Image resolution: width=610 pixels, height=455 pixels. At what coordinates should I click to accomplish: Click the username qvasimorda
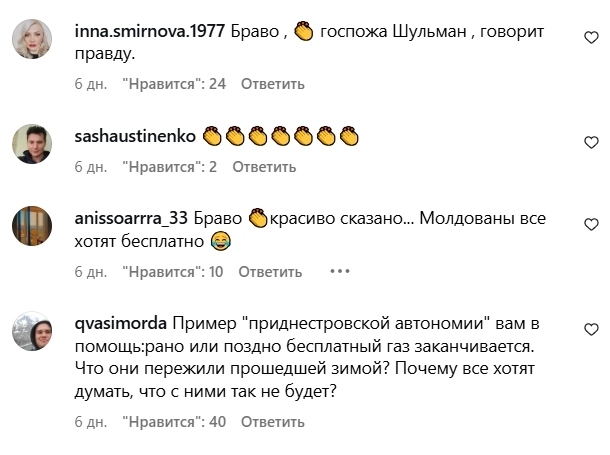pyautogui.click(x=121, y=325)
